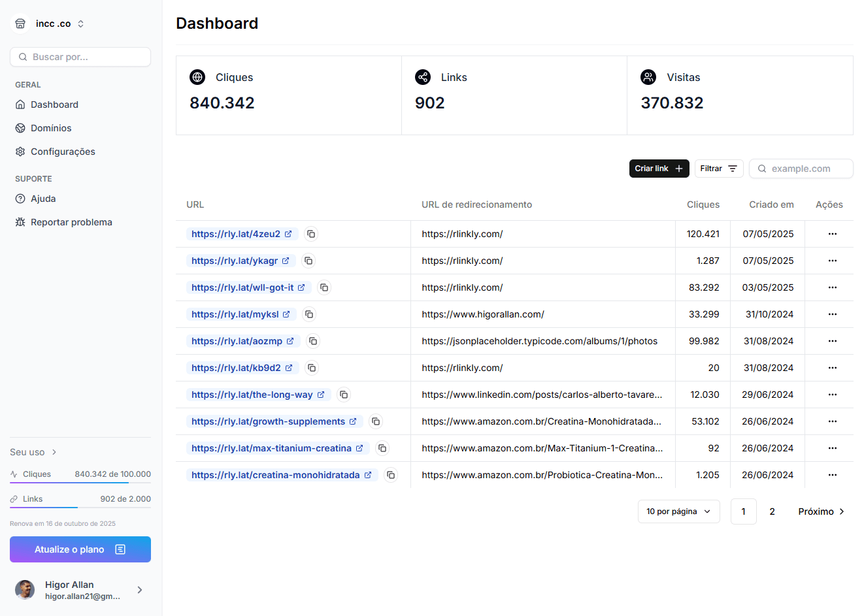This screenshot has width=864, height=616.
Task: Open the actions menu for the first link row
Action: point(832,233)
